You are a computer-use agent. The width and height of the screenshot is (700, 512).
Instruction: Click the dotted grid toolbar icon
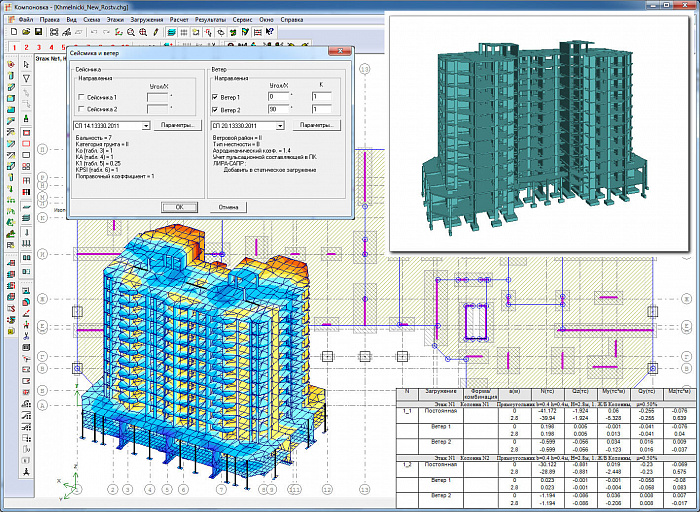point(183,32)
